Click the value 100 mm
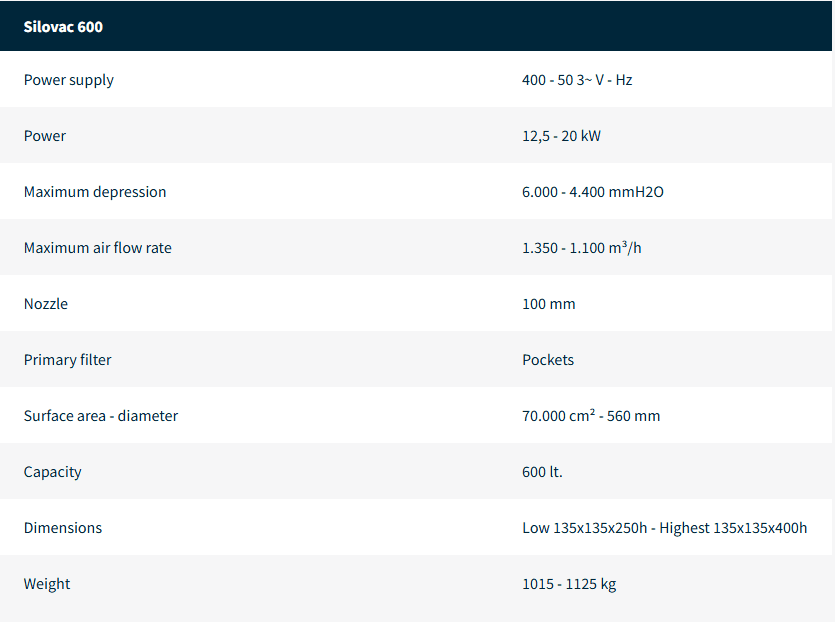835x622 pixels. (549, 304)
